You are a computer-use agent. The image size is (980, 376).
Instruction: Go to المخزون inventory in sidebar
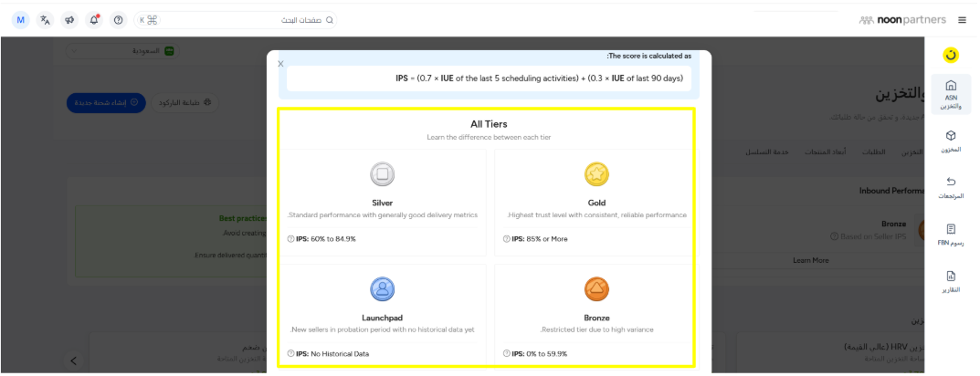pyautogui.click(x=951, y=141)
